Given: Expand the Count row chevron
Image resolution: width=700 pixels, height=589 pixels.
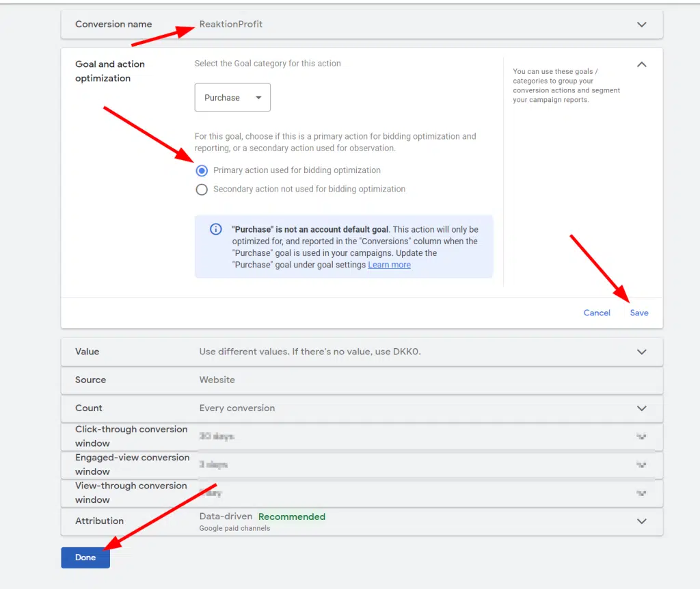Looking at the screenshot, I should pyautogui.click(x=641, y=408).
